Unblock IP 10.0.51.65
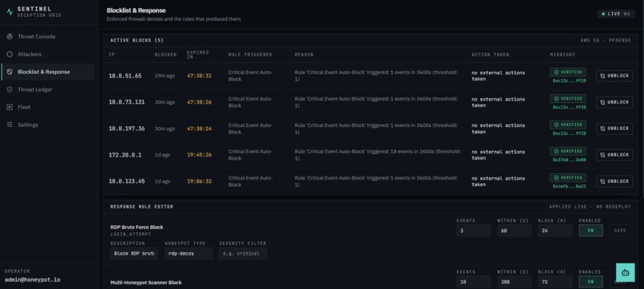644x289 pixels. coord(614,76)
